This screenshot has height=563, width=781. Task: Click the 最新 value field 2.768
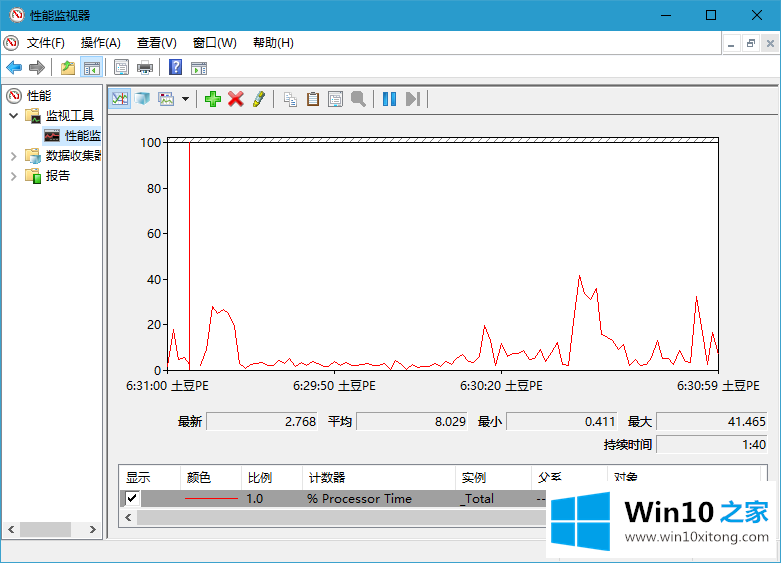(x=262, y=422)
